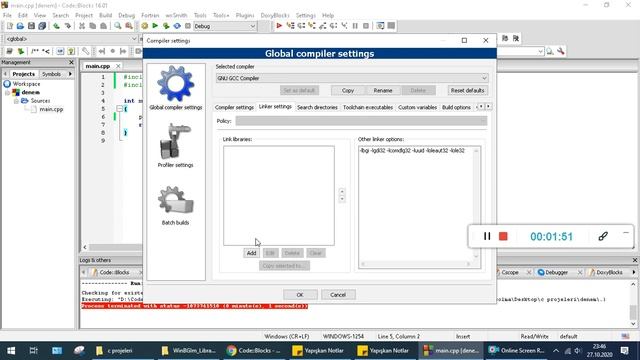Click the Replace toolbar icon

129,26
